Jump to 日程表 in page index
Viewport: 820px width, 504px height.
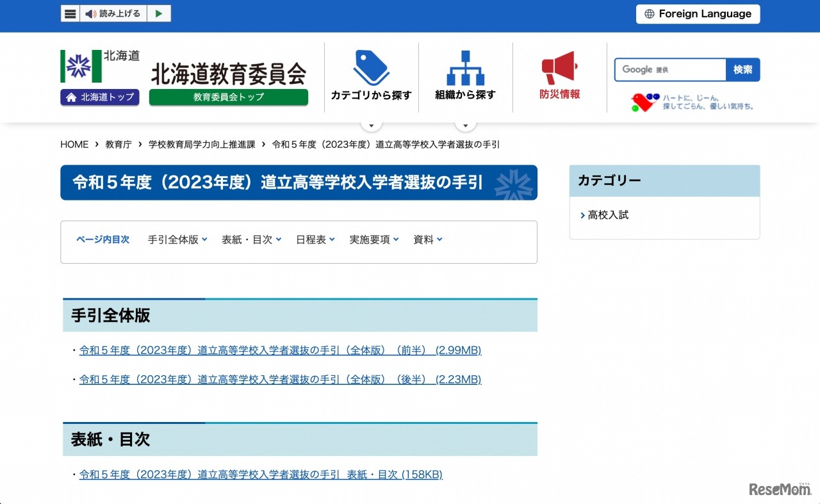click(x=311, y=240)
